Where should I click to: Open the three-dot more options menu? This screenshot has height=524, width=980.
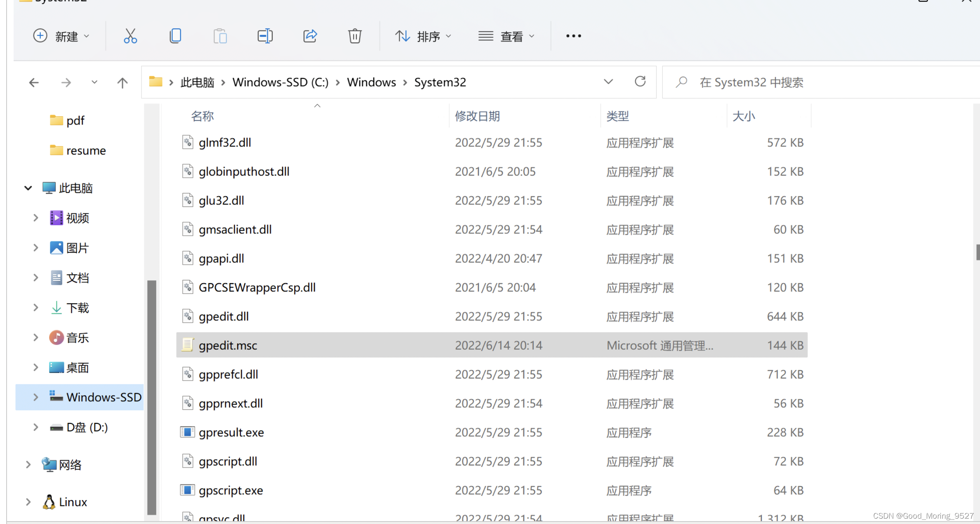(x=573, y=36)
